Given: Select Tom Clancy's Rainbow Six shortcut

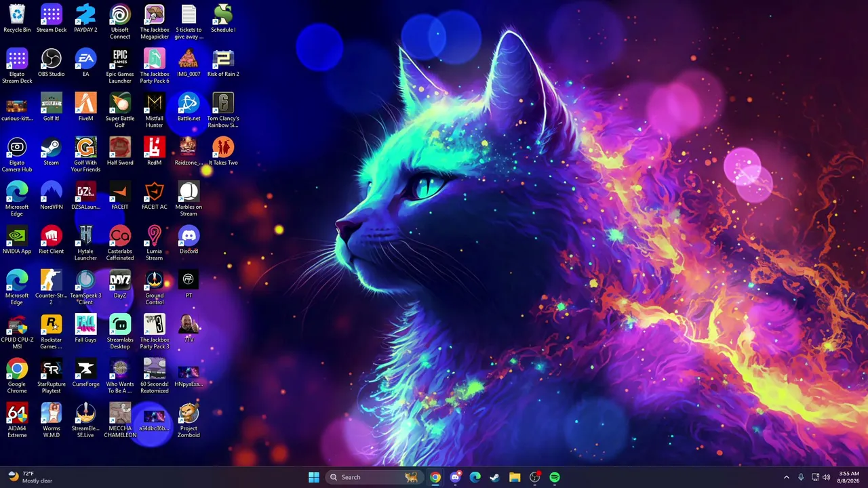Looking at the screenshot, I should pyautogui.click(x=223, y=110).
